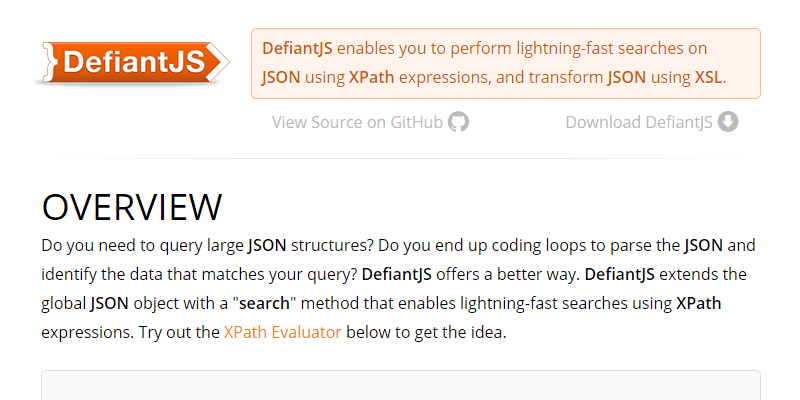This screenshot has width=800, height=400.
Task: Open the XPath Evaluator link
Action: tap(282, 332)
